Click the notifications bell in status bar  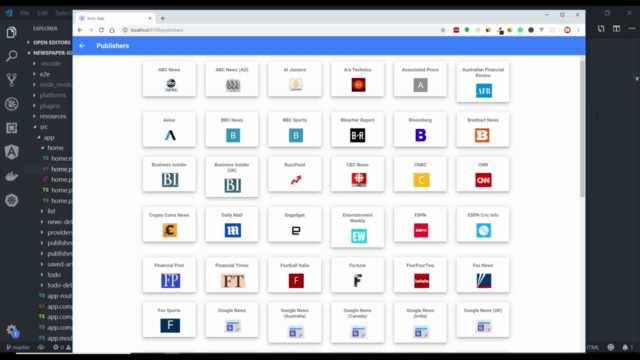click(625, 347)
